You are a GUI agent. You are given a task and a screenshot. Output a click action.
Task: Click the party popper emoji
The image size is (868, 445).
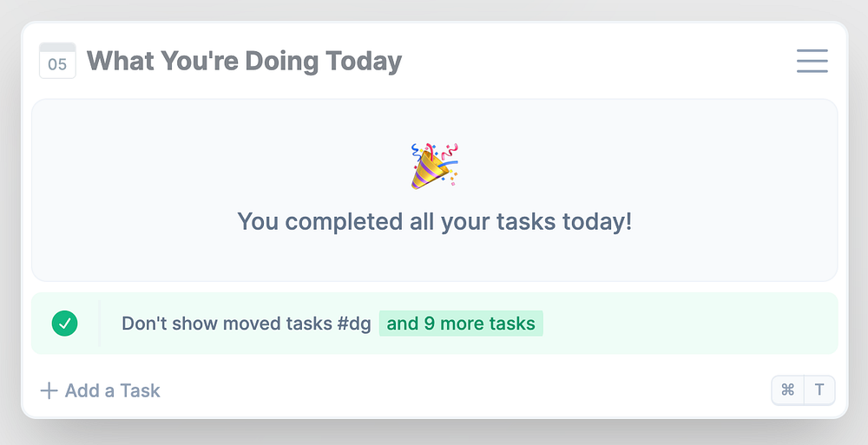click(435, 166)
